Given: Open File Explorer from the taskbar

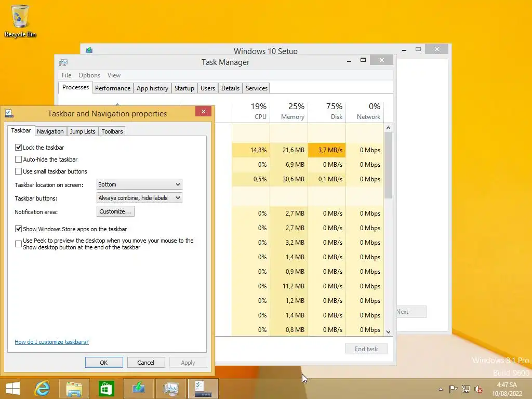Looking at the screenshot, I should (x=74, y=389).
